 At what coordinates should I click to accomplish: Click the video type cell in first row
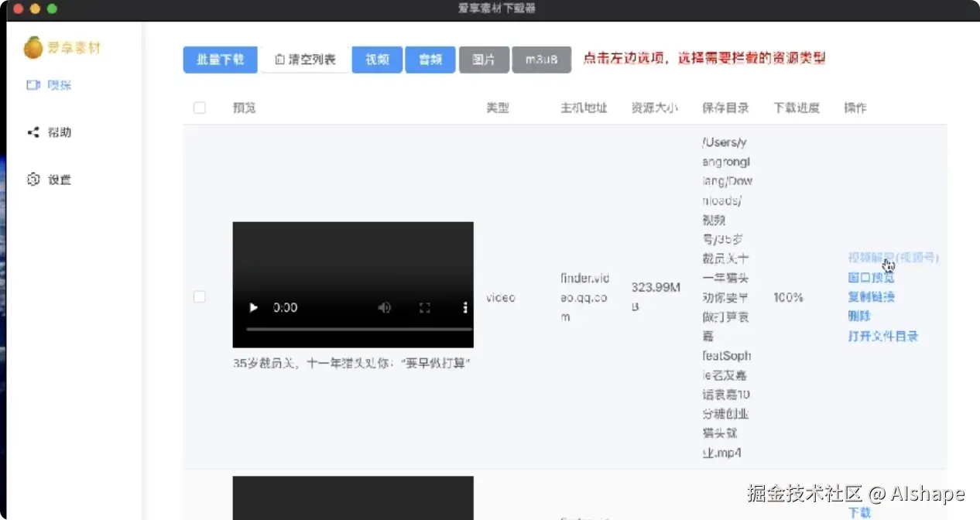coord(501,297)
